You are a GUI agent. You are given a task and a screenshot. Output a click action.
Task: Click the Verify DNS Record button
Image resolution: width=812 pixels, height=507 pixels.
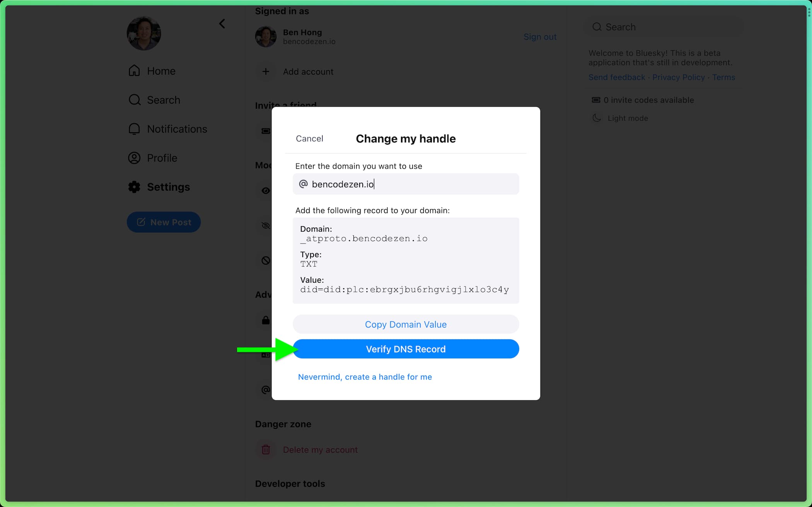click(406, 349)
